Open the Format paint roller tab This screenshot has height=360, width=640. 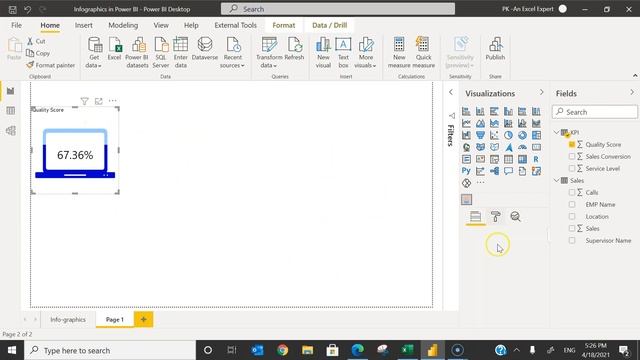point(496,217)
